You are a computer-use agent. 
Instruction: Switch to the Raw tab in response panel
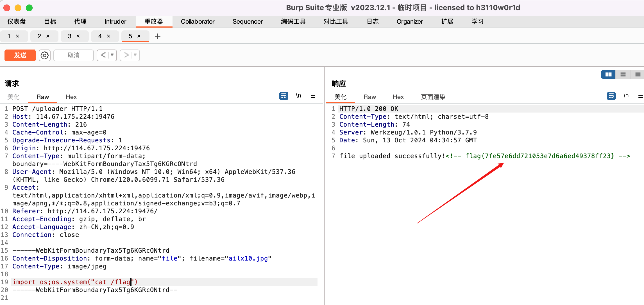369,97
